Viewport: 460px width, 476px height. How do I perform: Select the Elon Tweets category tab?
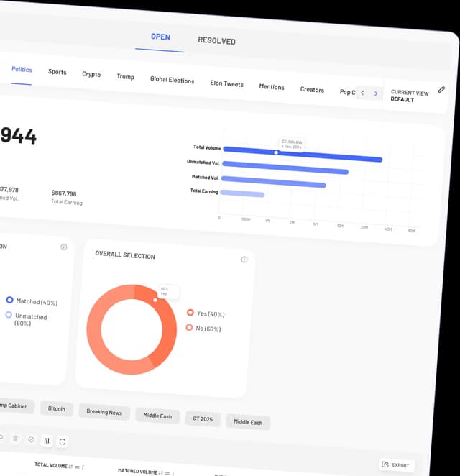pos(227,83)
